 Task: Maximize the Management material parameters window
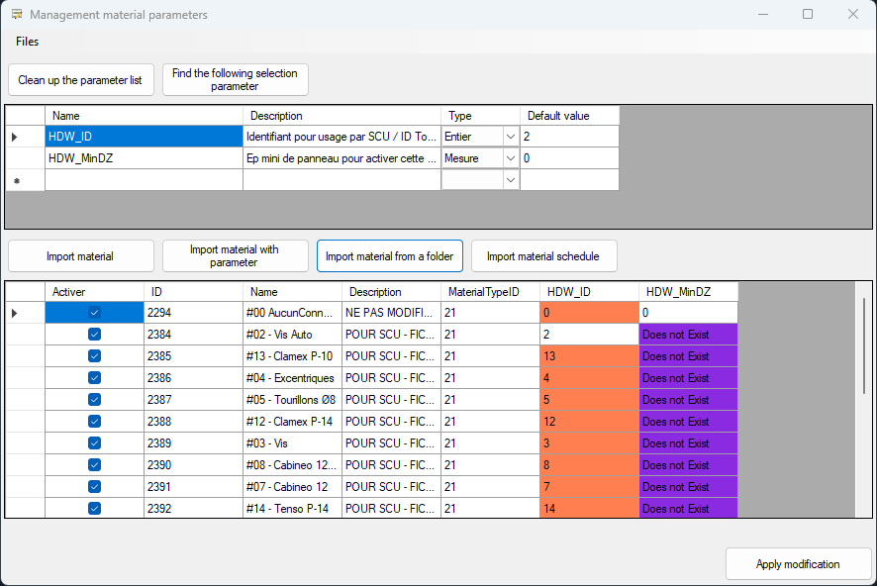[x=808, y=14]
